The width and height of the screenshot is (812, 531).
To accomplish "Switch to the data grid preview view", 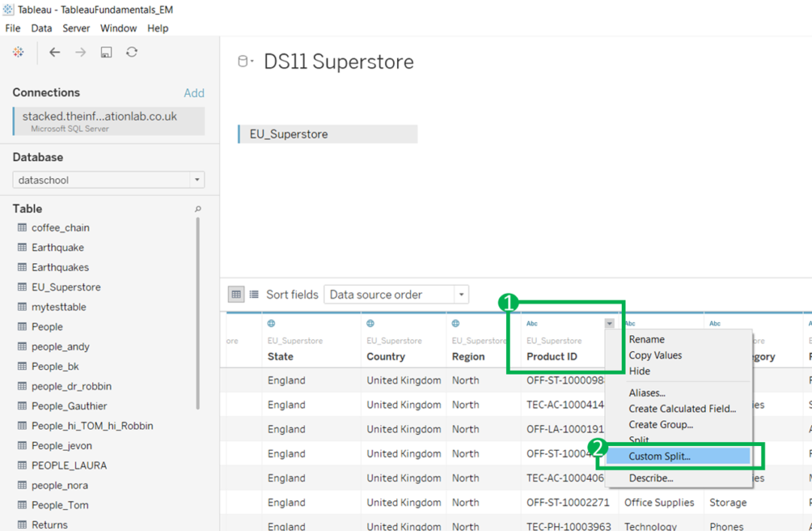I will click(x=236, y=294).
